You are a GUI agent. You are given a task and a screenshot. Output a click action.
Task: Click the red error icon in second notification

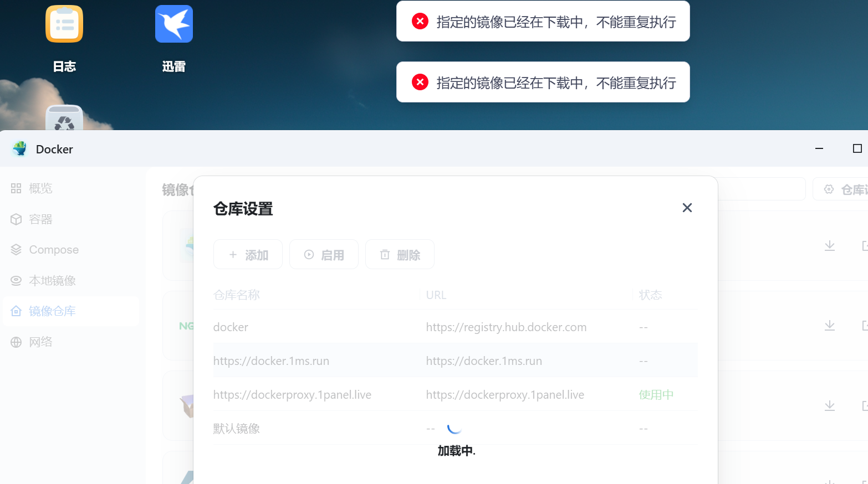click(420, 82)
